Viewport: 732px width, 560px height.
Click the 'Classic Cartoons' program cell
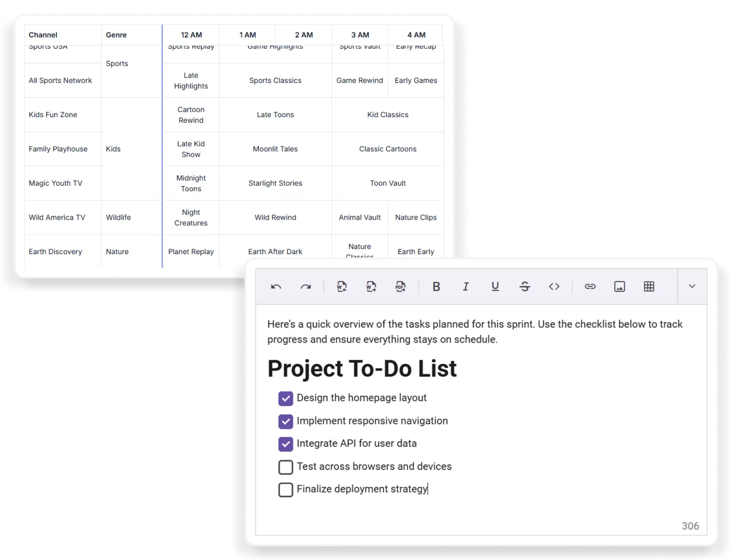point(388,149)
